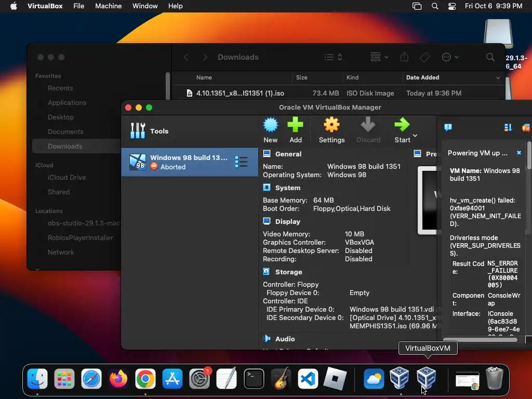Click Finder sidebar Desktop
This screenshot has height=399, width=532.
(x=60, y=117)
